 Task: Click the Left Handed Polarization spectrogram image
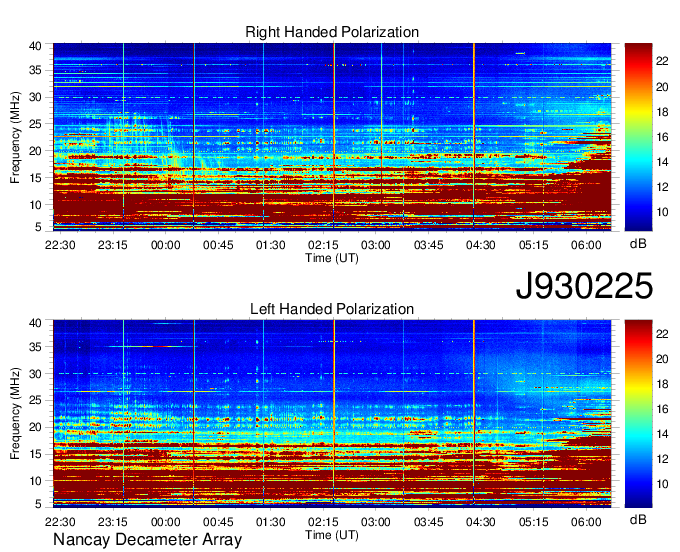tap(332, 413)
